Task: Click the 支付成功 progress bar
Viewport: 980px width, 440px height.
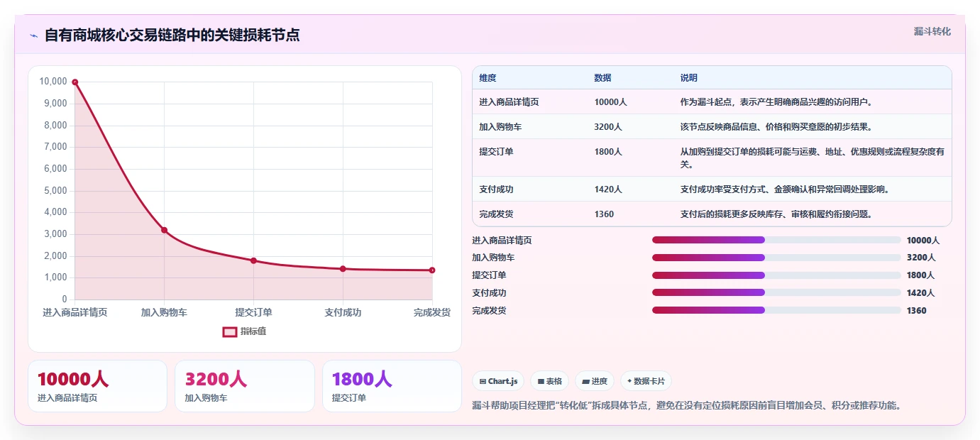Action: [776, 292]
